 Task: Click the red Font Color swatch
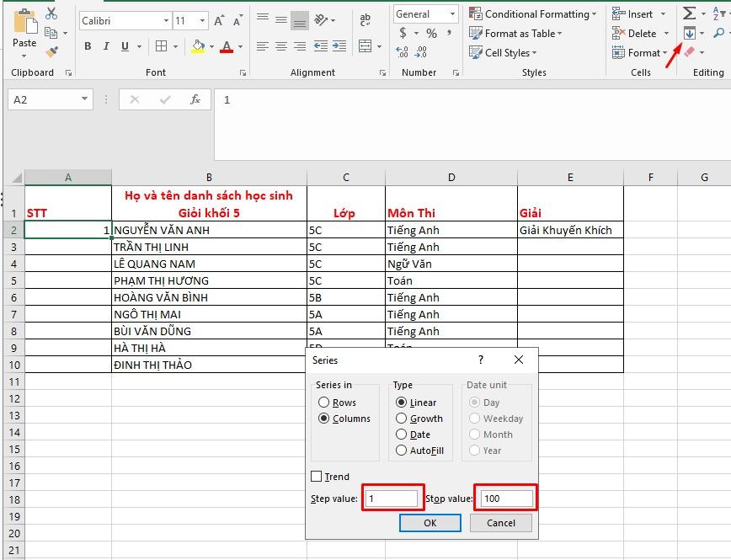point(228,52)
